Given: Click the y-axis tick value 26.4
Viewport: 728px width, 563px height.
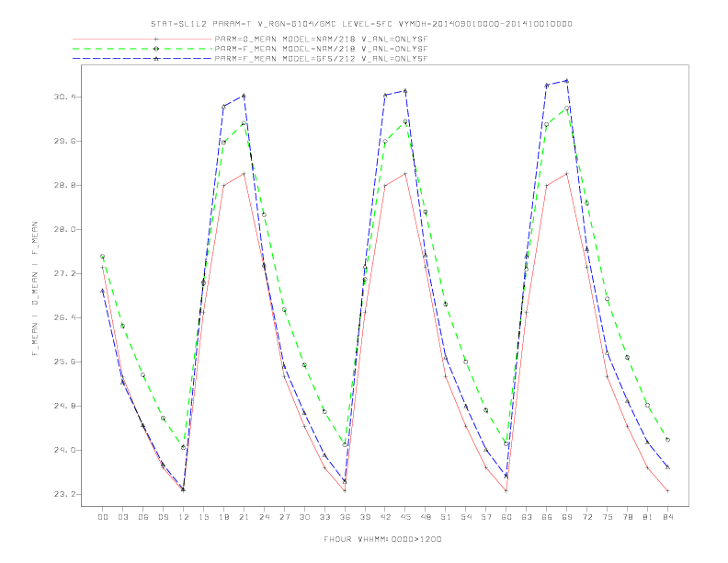Looking at the screenshot, I should tap(63, 317).
